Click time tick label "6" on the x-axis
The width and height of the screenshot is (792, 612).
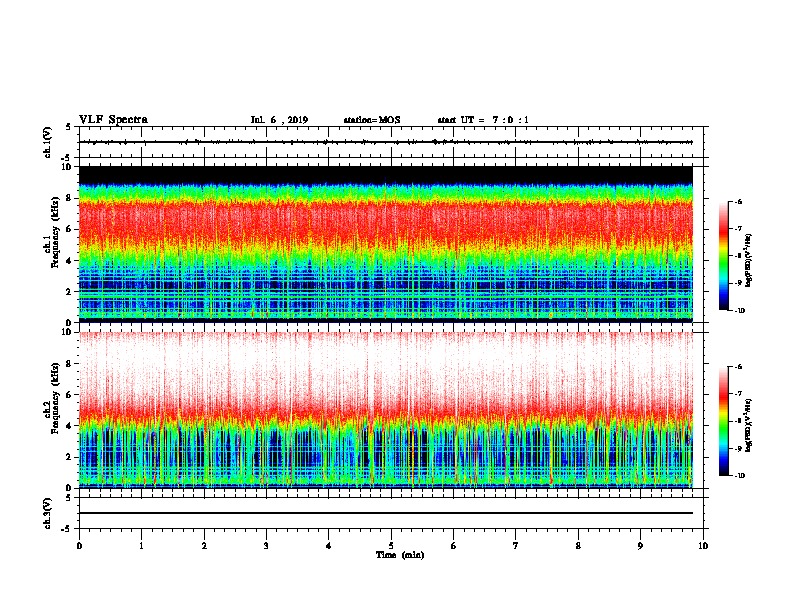pos(454,546)
